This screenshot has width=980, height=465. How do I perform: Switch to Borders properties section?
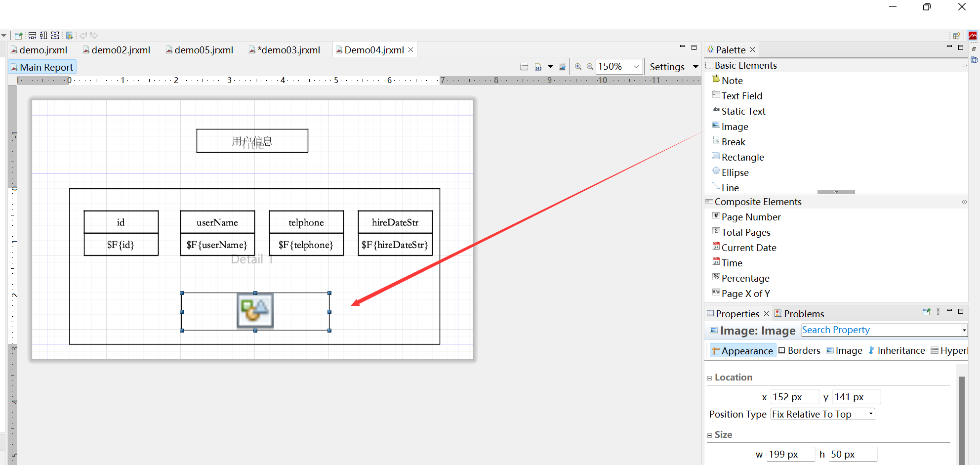click(x=803, y=351)
